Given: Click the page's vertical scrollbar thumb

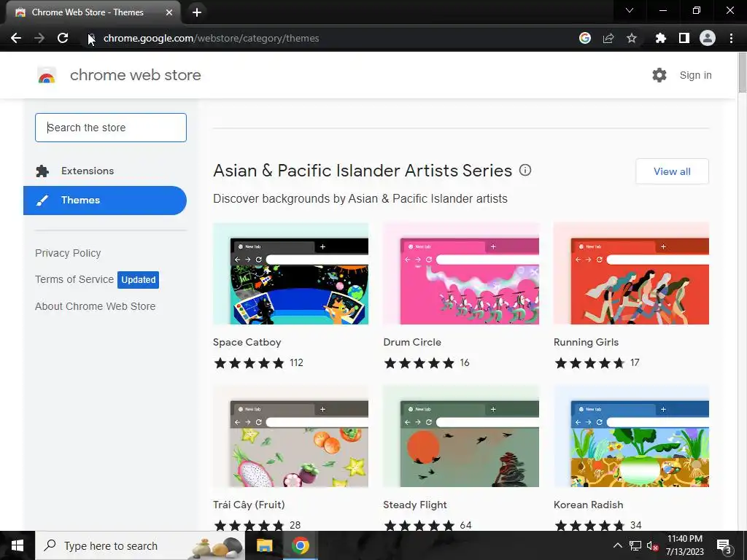Looking at the screenshot, I should click(742, 74).
